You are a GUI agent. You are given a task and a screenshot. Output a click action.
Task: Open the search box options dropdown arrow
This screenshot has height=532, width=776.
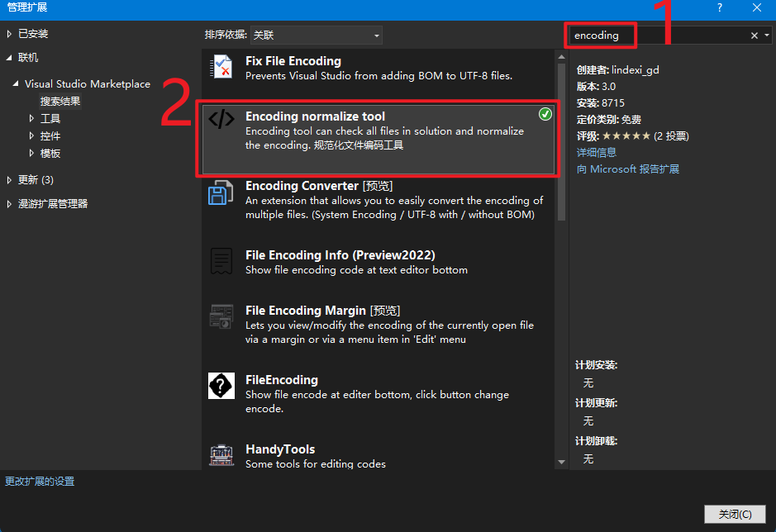pos(767,36)
